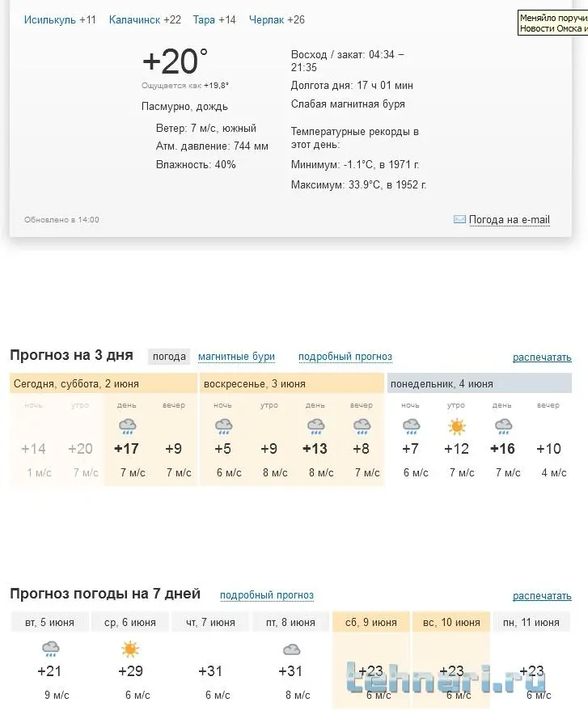The image size is (588, 719).
Task: Click Friday 8 июня cloud icon
Action: (x=291, y=649)
